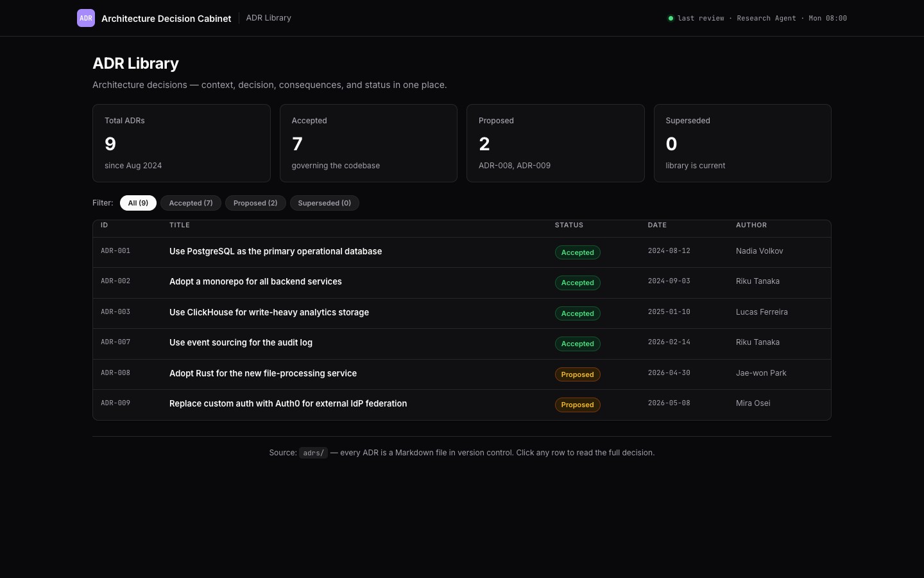
Task: Click the ID column header
Action: tap(104, 225)
